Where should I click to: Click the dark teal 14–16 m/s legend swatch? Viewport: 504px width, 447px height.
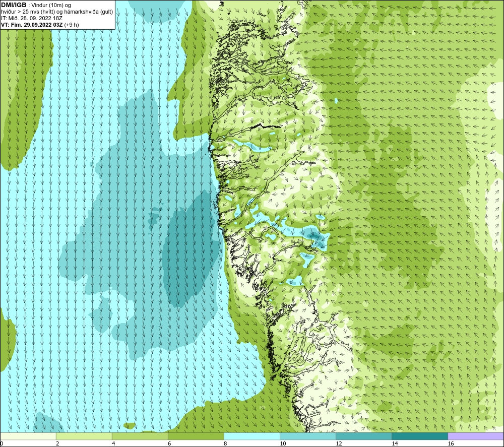(420, 436)
